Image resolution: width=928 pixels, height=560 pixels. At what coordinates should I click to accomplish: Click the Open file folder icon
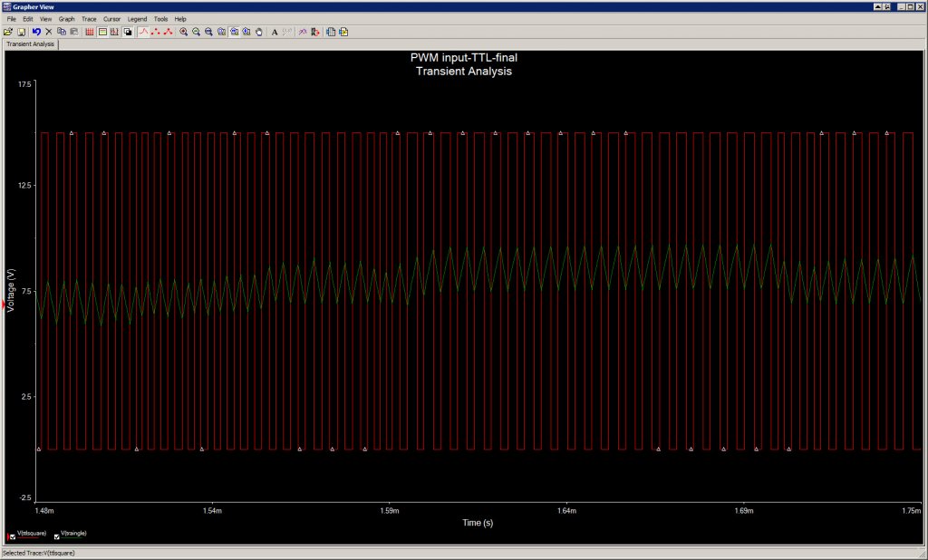7,32
